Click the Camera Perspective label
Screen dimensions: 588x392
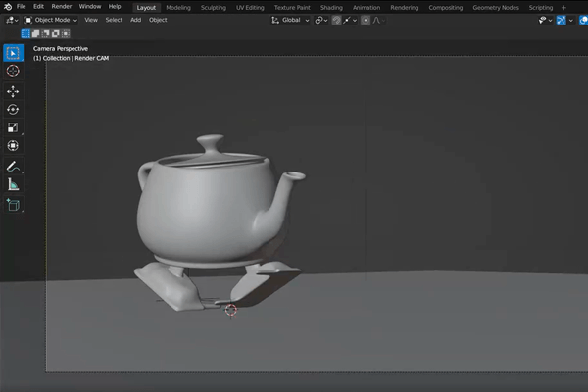(x=61, y=48)
